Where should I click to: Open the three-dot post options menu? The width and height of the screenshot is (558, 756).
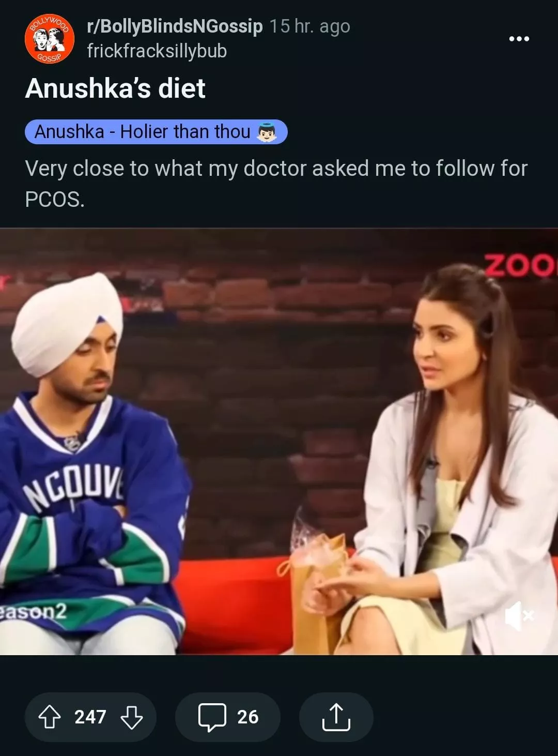pyautogui.click(x=519, y=39)
